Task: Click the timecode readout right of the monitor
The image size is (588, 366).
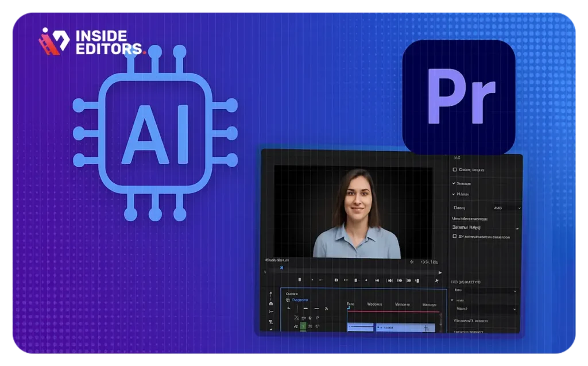Action: coord(429,262)
